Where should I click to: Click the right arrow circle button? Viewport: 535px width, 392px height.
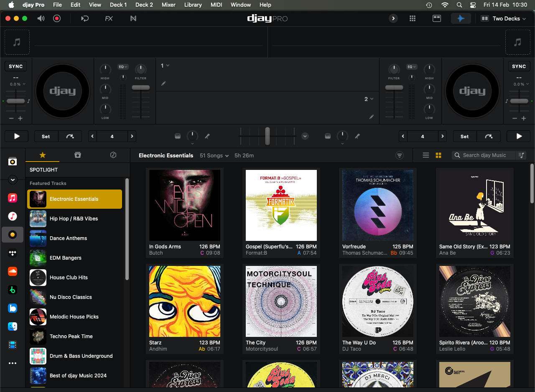coord(393,18)
